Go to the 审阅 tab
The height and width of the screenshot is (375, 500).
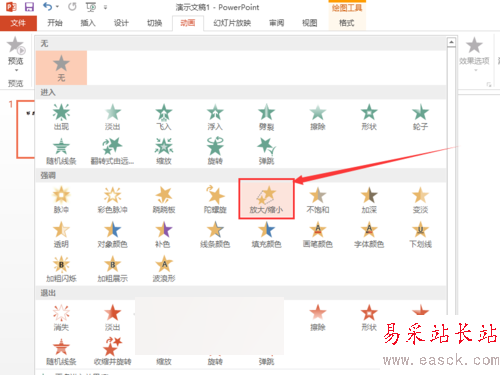point(277,23)
